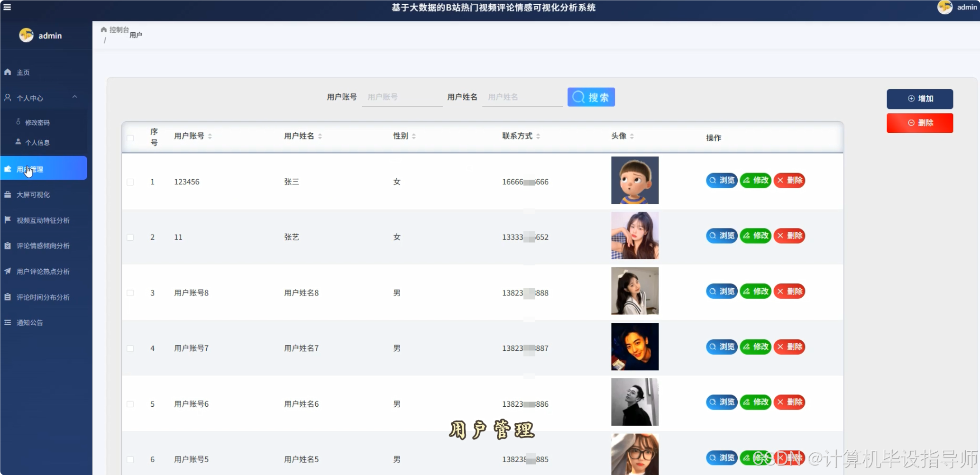980x475 pixels.
Task: Check the select-all checkbox in table header
Action: click(130, 138)
